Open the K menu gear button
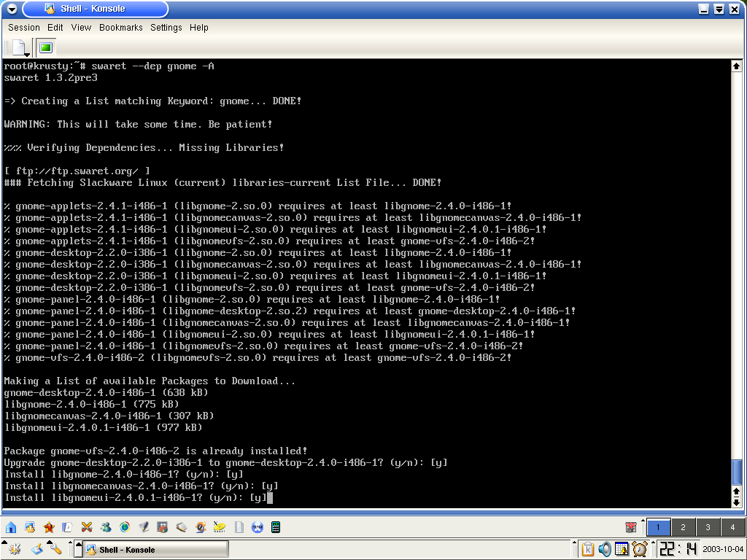This screenshot has height=560, width=747. [x=15, y=550]
